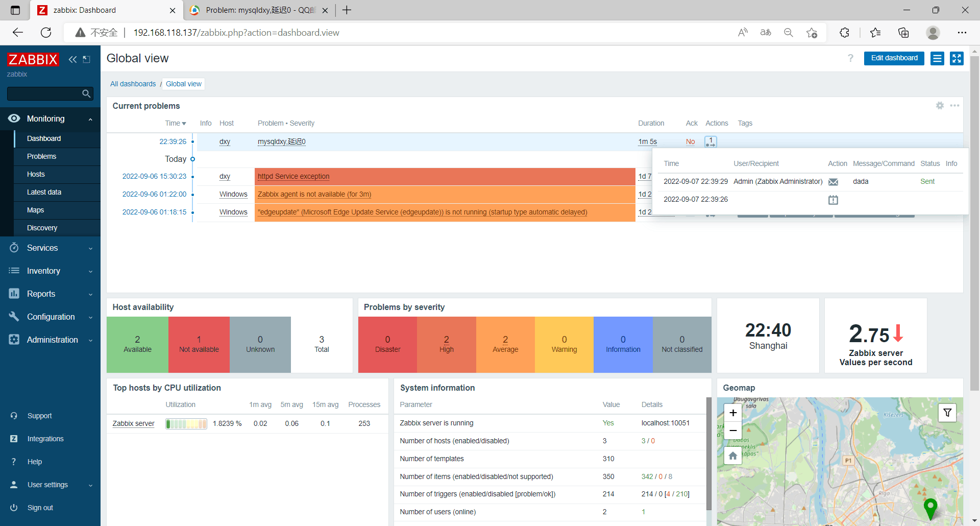This screenshot has height=526, width=980.
Task: Click the dashboard actions list icon
Action: point(937,58)
